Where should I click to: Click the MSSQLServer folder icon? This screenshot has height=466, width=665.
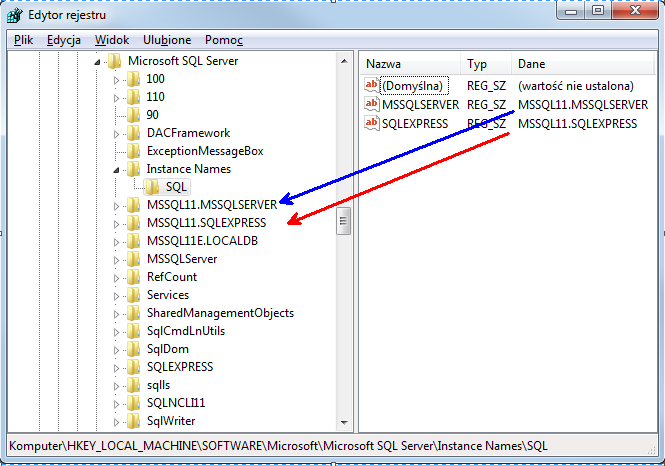(x=134, y=259)
